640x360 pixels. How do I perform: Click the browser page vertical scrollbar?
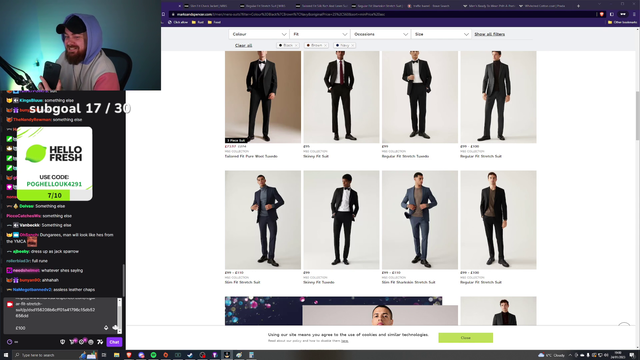(638, 116)
